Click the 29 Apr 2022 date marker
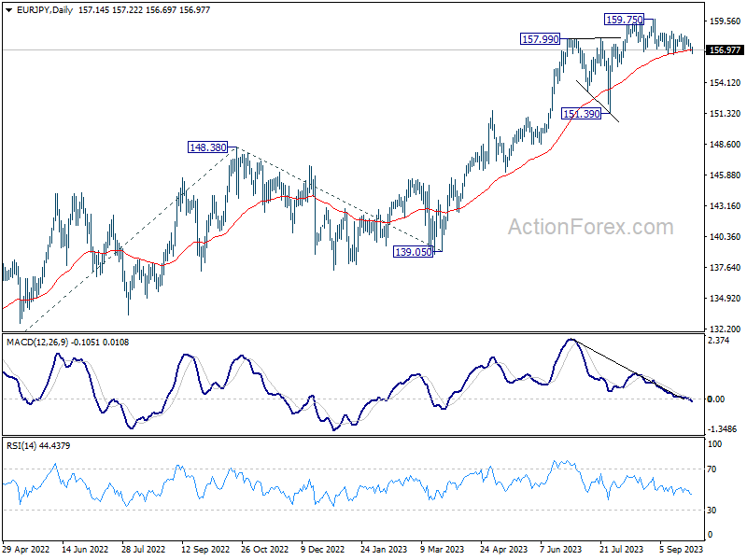Viewport: 747px width, 560px height. [x=26, y=549]
